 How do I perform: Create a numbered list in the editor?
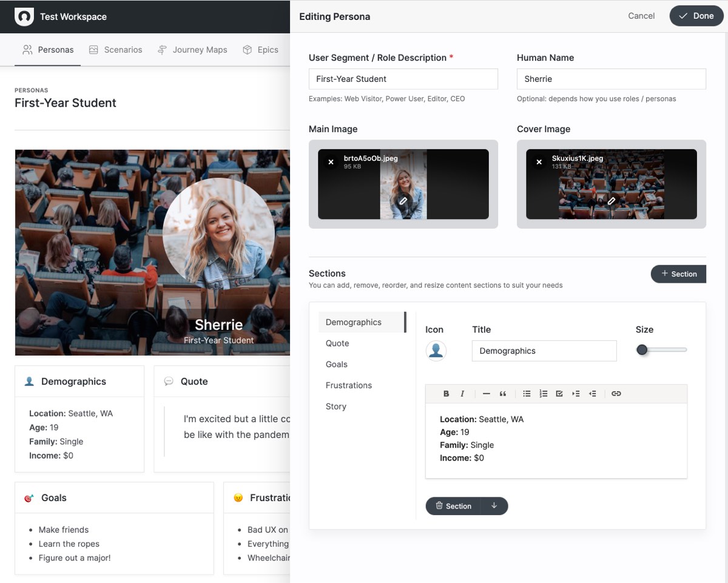point(544,393)
